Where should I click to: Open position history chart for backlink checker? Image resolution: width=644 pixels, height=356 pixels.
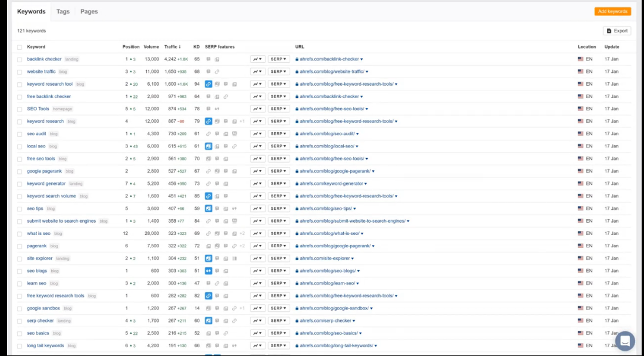click(257, 59)
